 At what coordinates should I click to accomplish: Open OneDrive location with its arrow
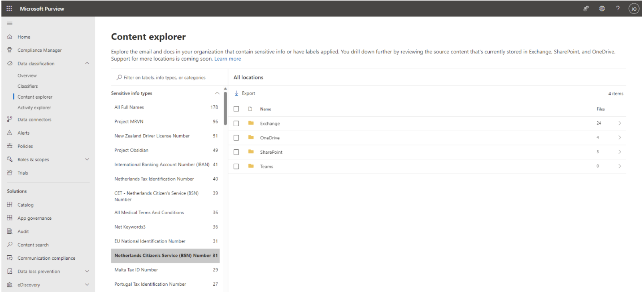click(x=619, y=138)
